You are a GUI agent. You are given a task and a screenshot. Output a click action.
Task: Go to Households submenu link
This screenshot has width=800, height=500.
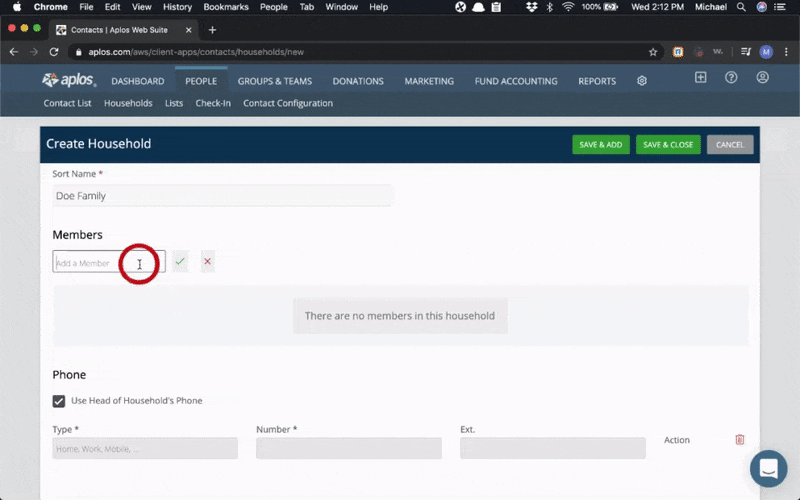click(x=128, y=103)
